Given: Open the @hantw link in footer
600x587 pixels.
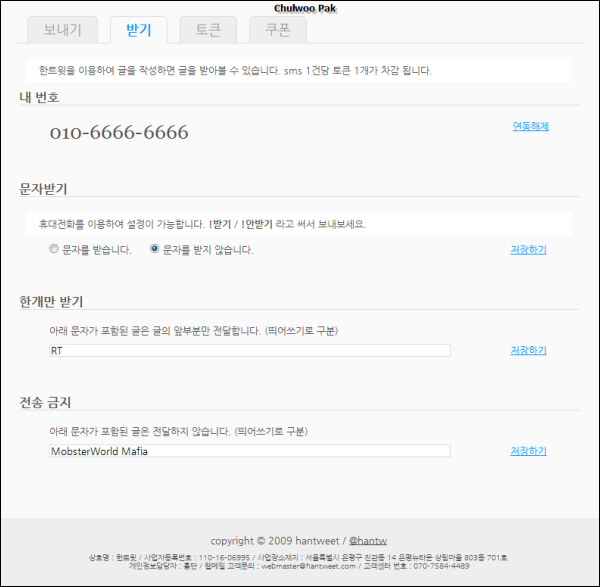Looking at the screenshot, I should click(368, 541).
